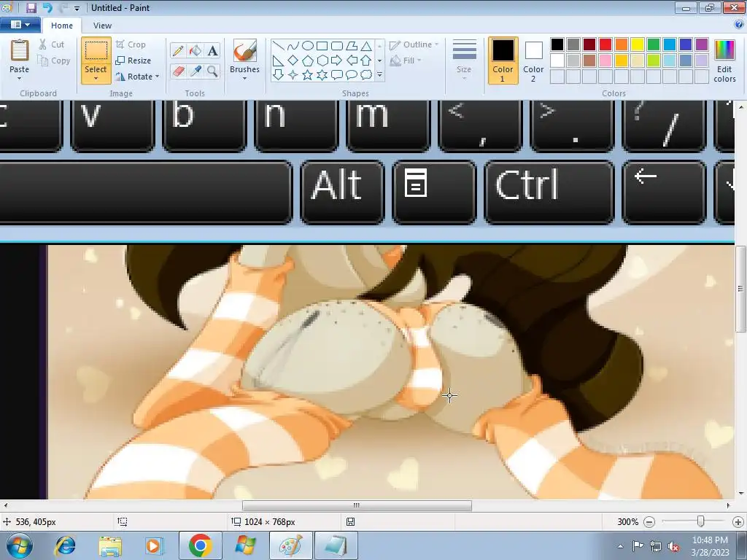Open the Paint Help question mark icon

click(740, 25)
